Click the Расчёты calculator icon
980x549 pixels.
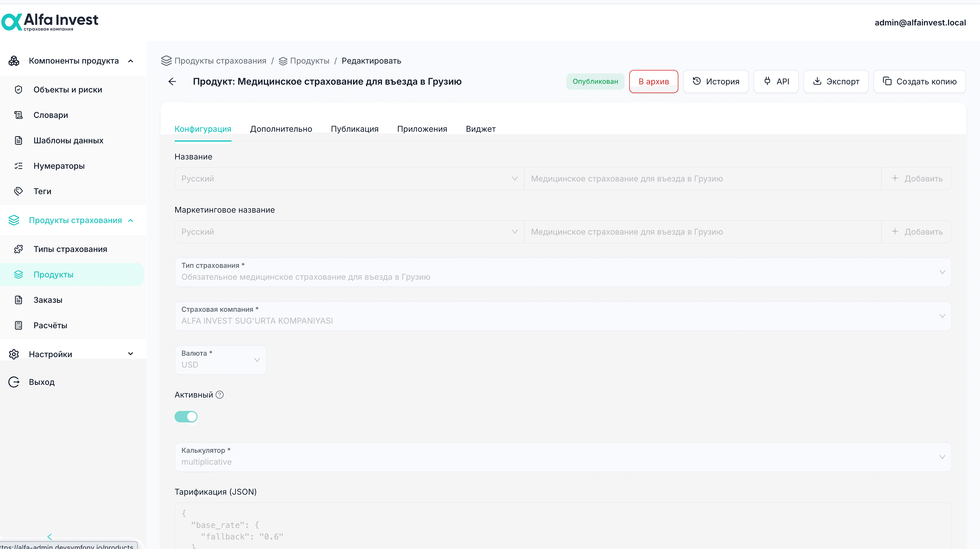(x=18, y=325)
